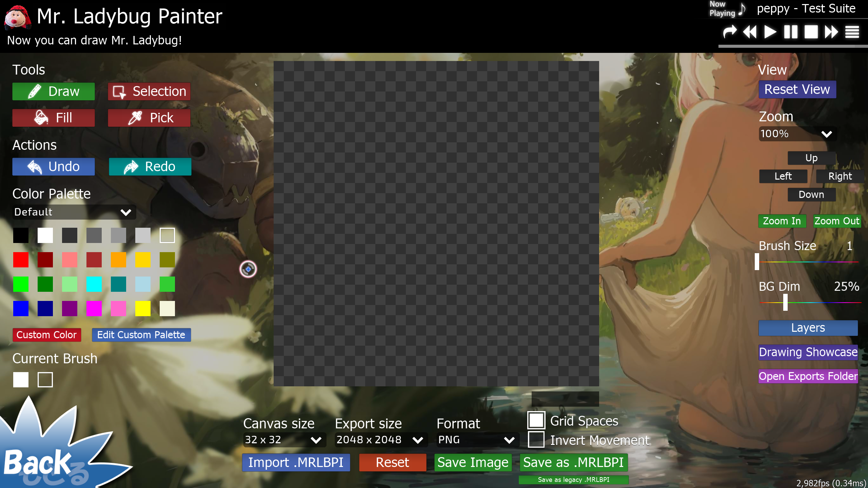Adjust the Brush Size slider

(808, 262)
